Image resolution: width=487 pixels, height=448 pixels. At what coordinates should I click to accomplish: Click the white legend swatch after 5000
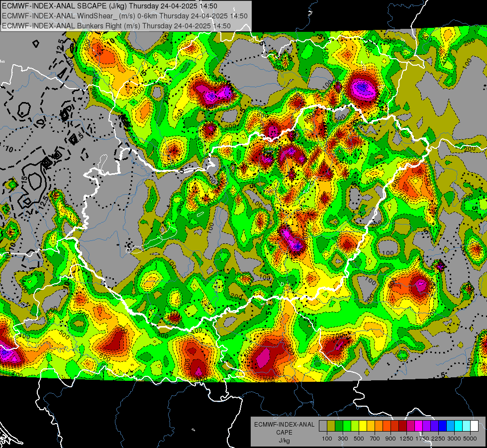(x=474, y=426)
